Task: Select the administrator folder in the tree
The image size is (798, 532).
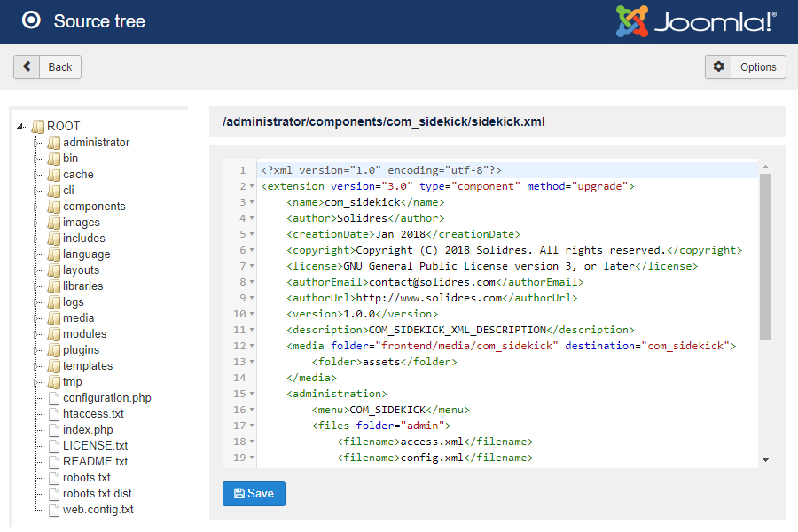Action: 94,142
